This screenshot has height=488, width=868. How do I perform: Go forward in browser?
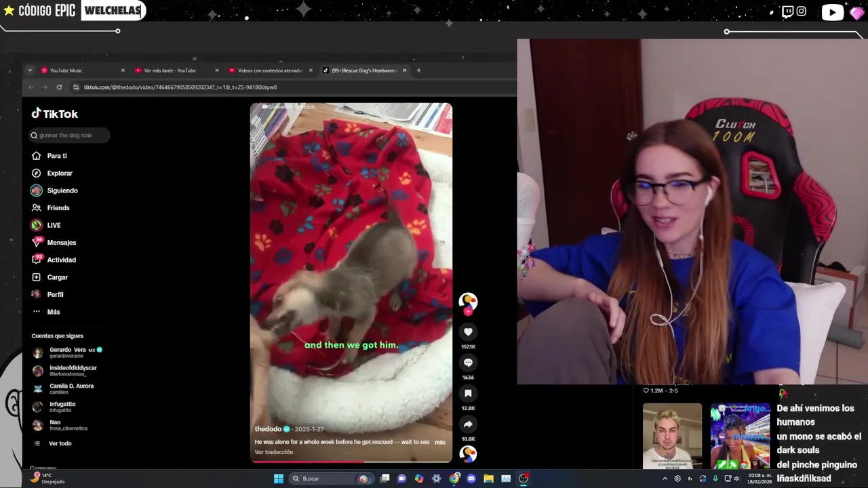pos(45,87)
